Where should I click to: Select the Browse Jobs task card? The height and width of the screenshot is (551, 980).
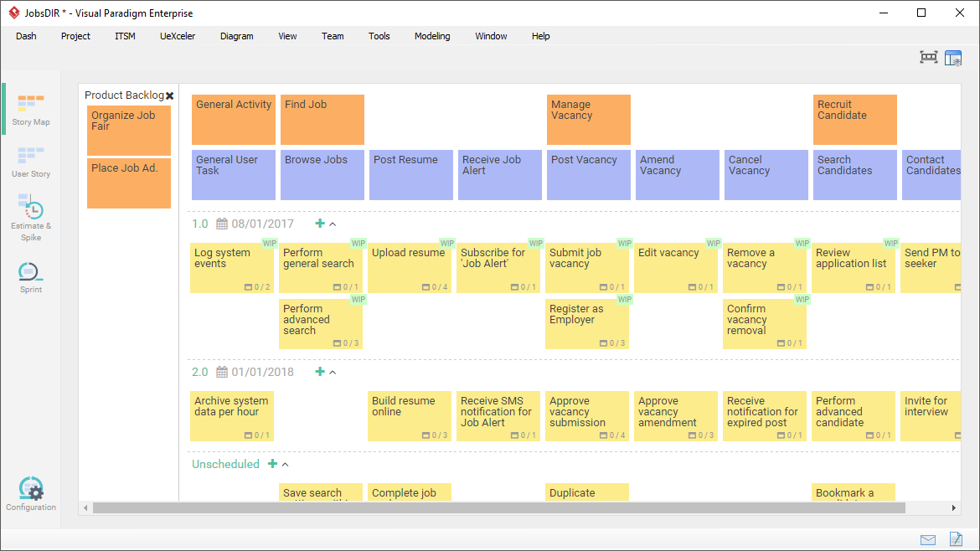[x=322, y=175]
